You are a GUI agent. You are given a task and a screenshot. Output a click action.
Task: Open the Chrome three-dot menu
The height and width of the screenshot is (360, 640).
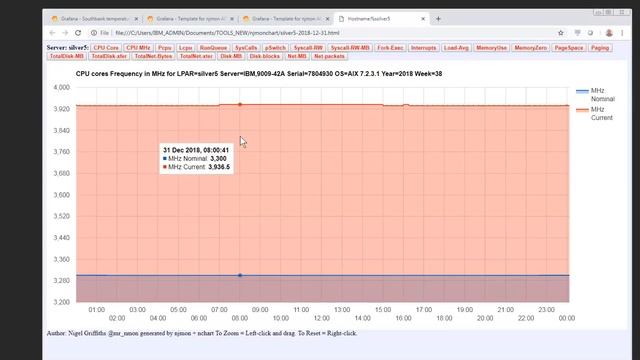(622, 33)
